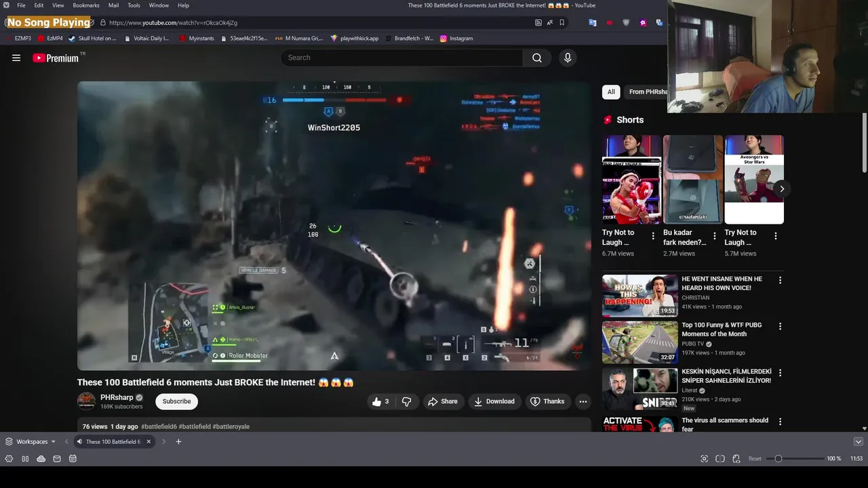
Task: Open options for HE WENT INSANE video
Action: click(x=780, y=280)
